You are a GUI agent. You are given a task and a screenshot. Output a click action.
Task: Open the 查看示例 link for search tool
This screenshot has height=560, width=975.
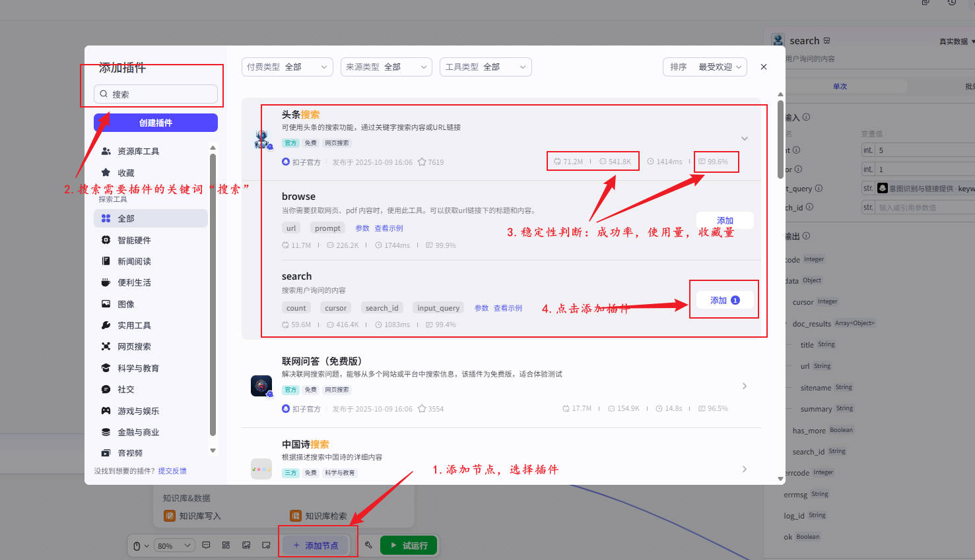[x=508, y=307]
